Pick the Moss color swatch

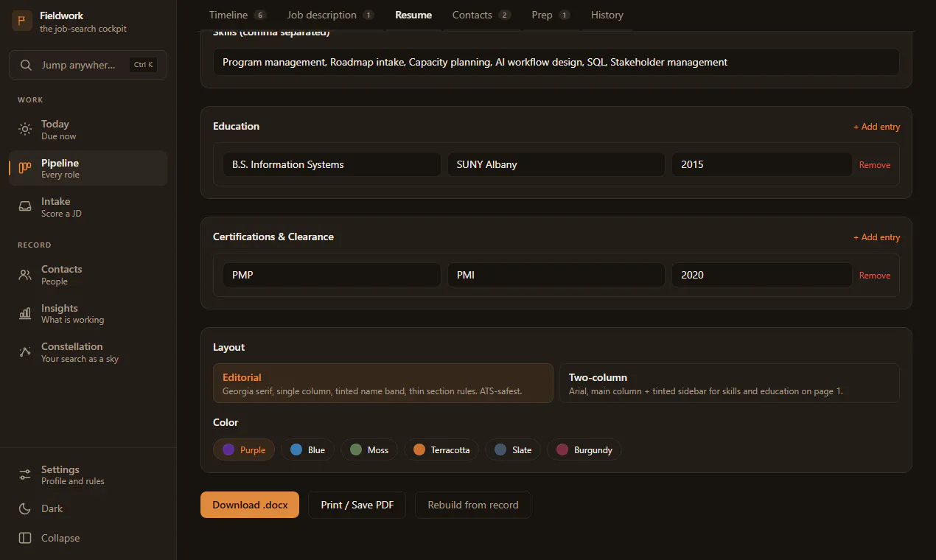(369, 449)
